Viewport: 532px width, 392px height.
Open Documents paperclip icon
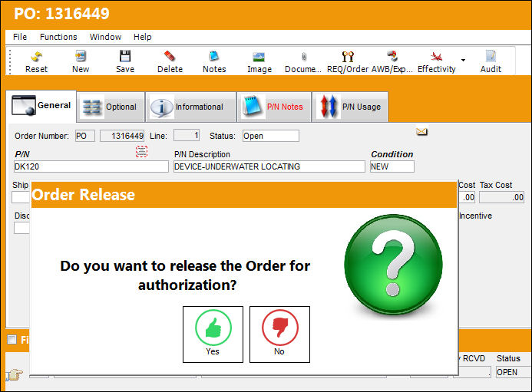tap(303, 61)
